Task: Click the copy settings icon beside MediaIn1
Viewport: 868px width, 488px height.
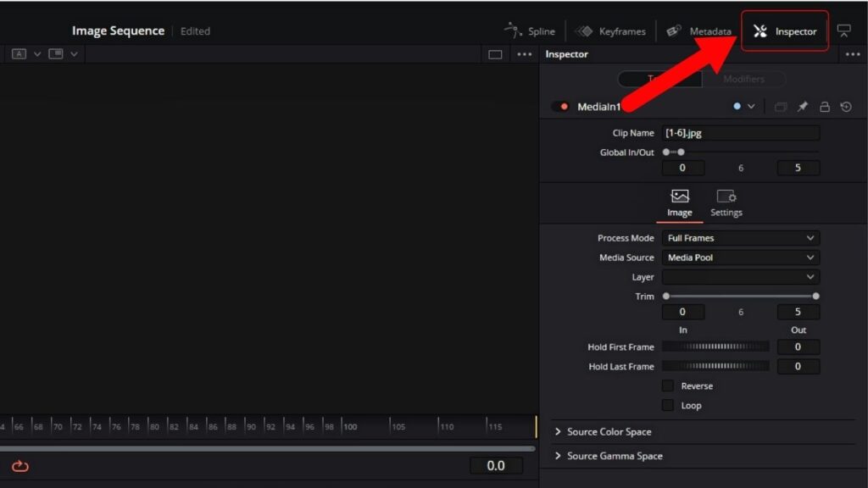Action: click(780, 107)
